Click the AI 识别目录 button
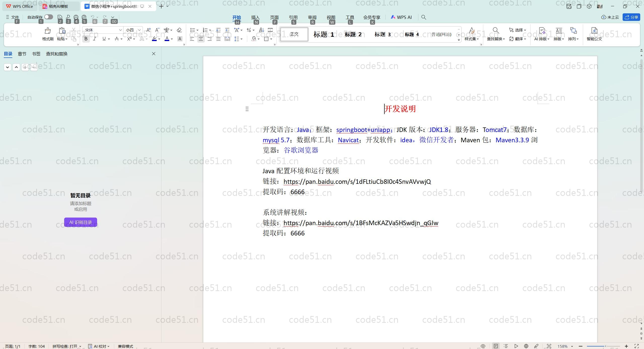644x349 pixels. (80, 222)
